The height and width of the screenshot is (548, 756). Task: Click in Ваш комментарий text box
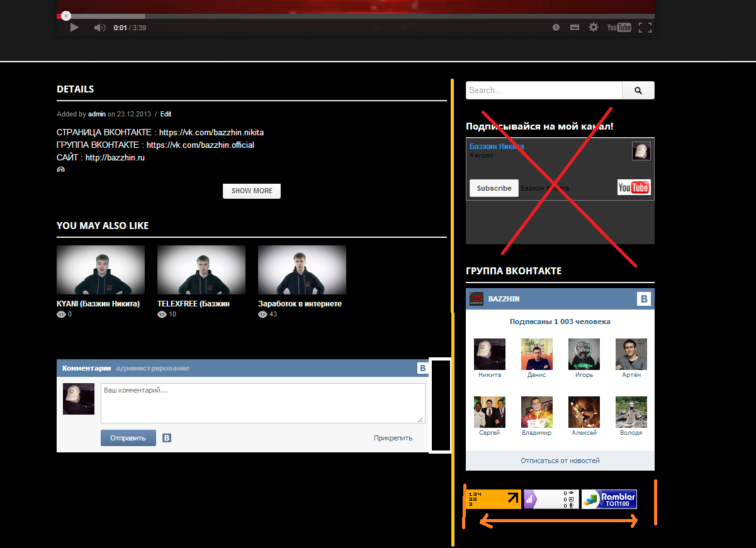coord(263,403)
